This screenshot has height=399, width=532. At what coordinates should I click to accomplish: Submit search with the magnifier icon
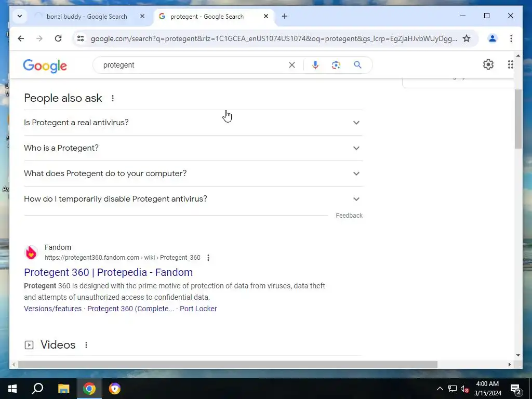pyautogui.click(x=357, y=65)
